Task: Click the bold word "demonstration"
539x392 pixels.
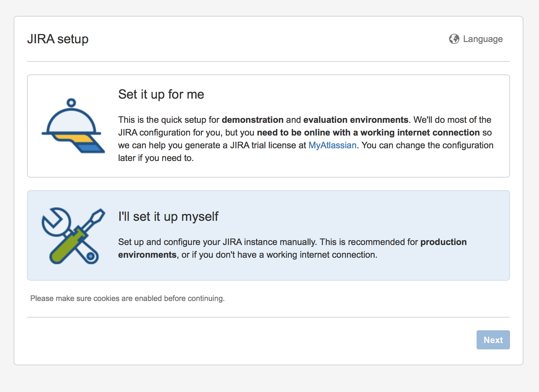Action: pos(252,120)
